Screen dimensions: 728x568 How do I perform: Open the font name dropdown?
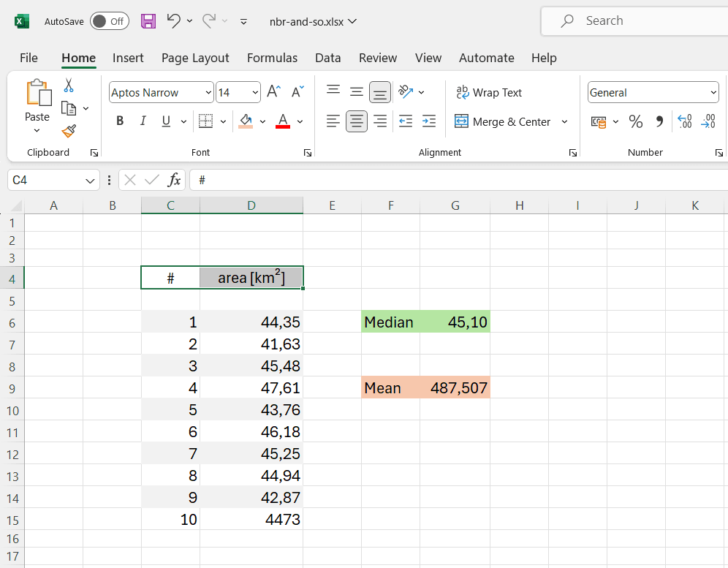[208, 93]
